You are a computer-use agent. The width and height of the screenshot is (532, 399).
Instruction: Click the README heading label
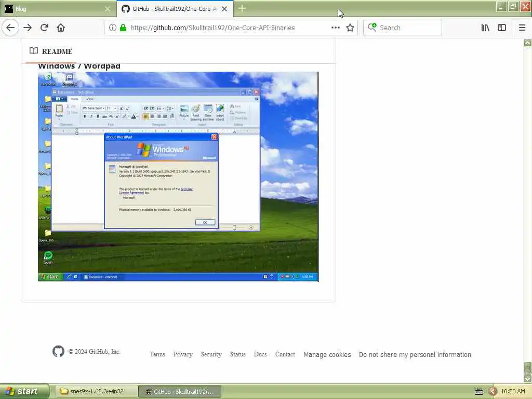[57, 51]
